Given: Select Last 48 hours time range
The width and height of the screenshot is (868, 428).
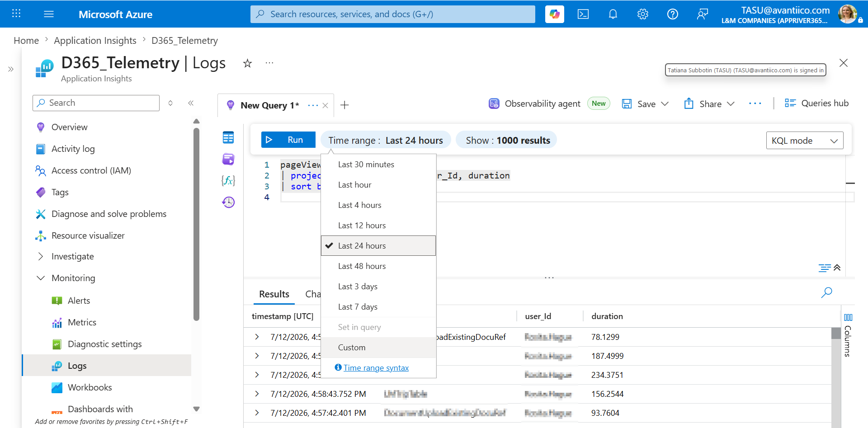Looking at the screenshot, I should tap(378, 266).
